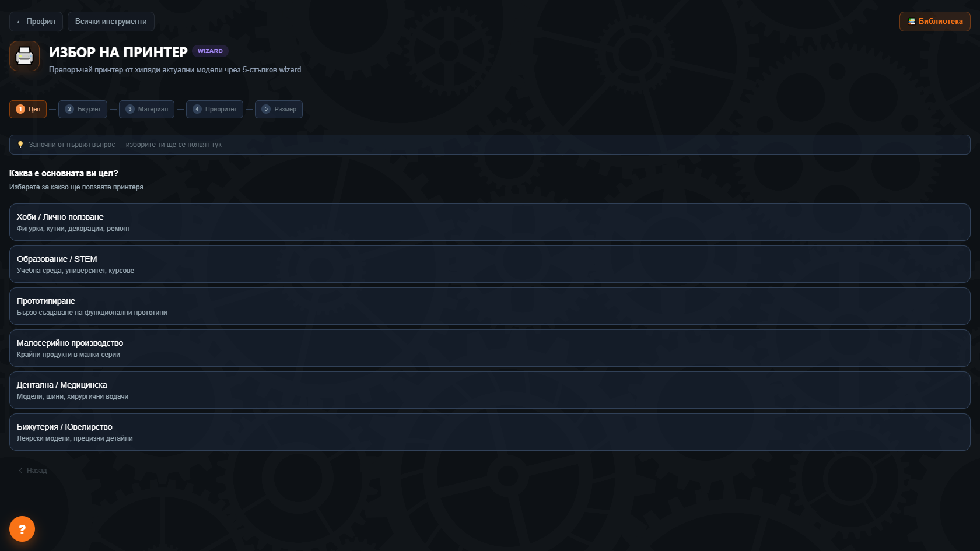Switch to the Материал step
980x551 pixels.
146,109
